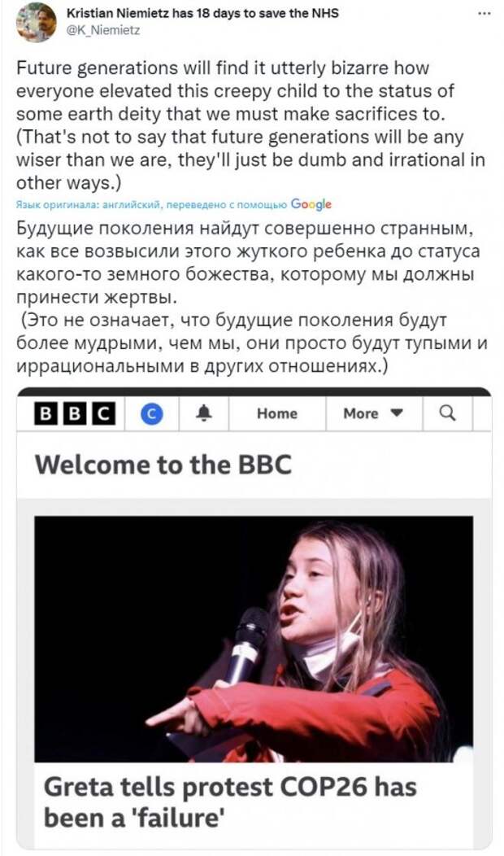Open the tweet's three-dot options menu
The width and height of the screenshot is (504, 856).
484,14
